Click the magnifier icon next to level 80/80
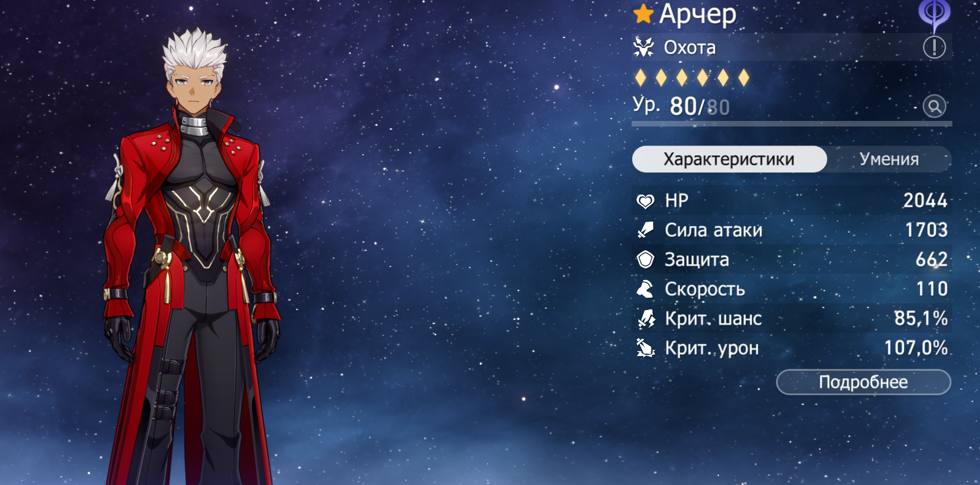The width and height of the screenshot is (980, 485). 934,106
